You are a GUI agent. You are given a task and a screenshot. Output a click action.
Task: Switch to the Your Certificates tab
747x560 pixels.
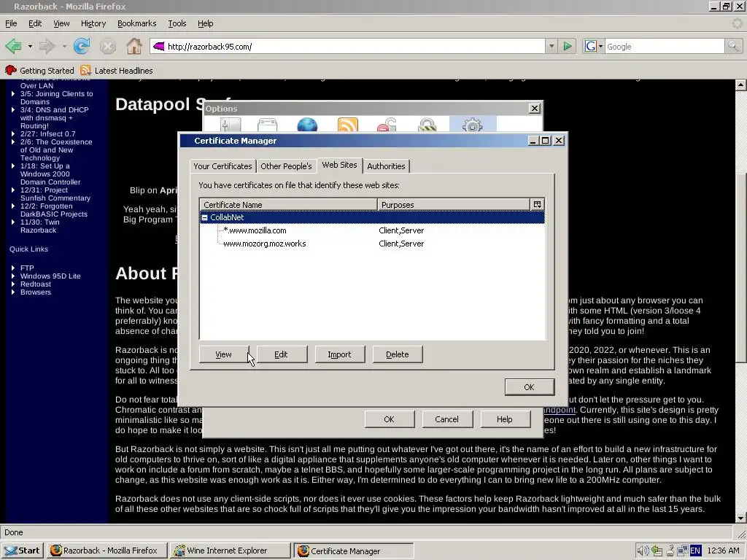[x=222, y=166]
